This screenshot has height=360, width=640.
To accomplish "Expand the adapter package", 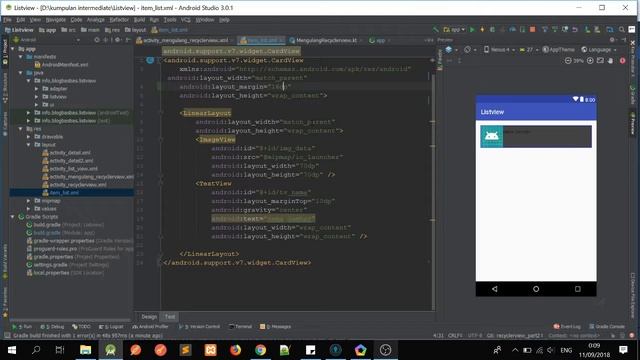I will click(x=37, y=89).
